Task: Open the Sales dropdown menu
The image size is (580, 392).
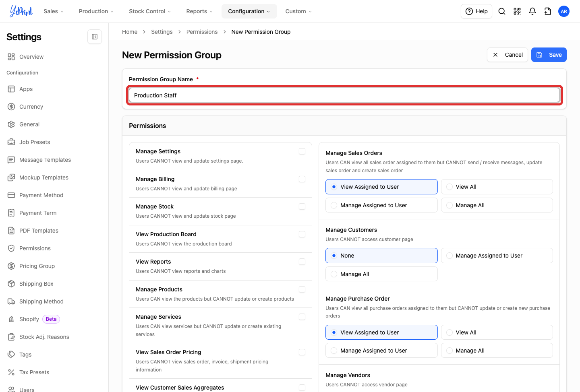Action: (x=54, y=11)
